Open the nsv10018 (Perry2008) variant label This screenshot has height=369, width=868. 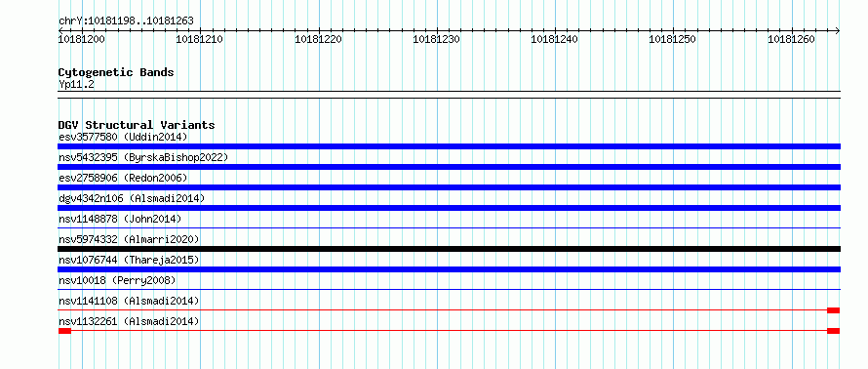[x=117, y=280]
